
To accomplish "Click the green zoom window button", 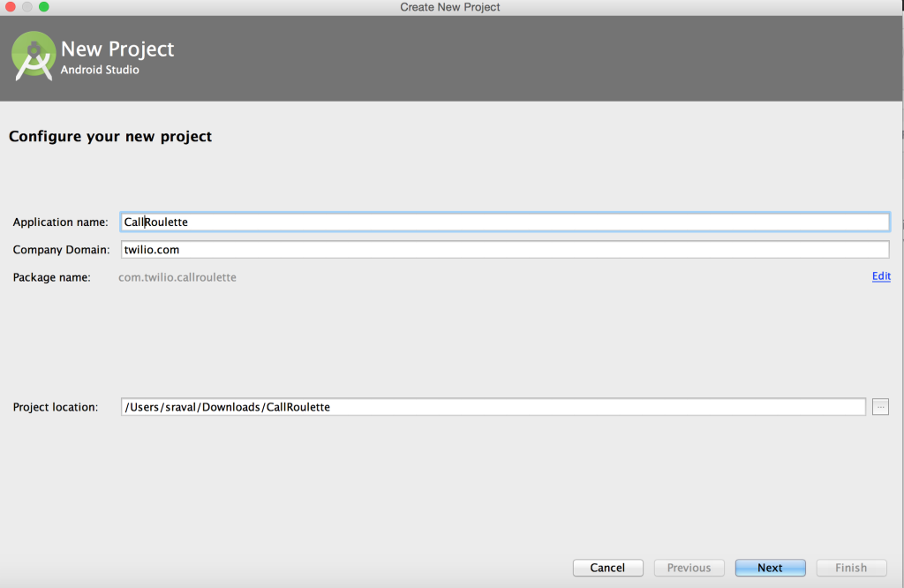I will (44, 7).
